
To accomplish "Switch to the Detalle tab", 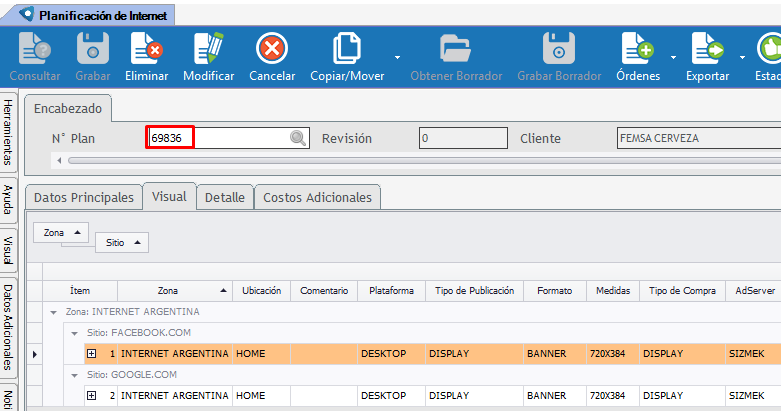I will pos(224,198).
